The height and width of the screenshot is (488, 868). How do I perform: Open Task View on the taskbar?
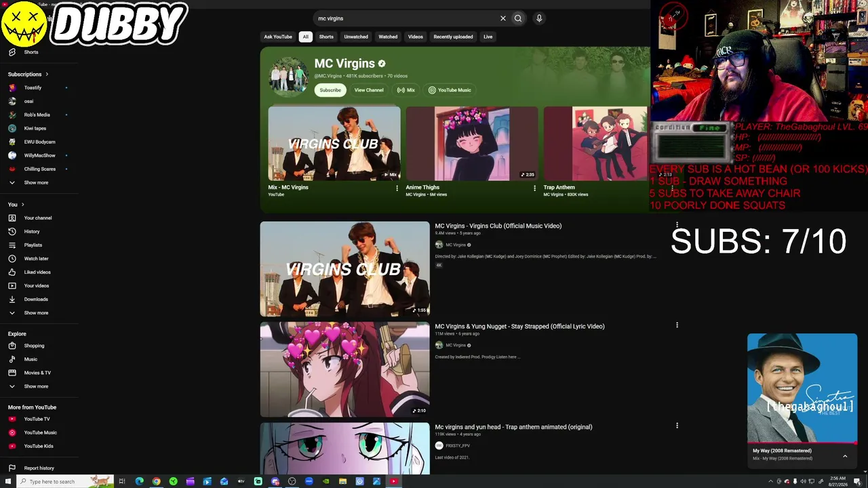[x=122, y=481]
